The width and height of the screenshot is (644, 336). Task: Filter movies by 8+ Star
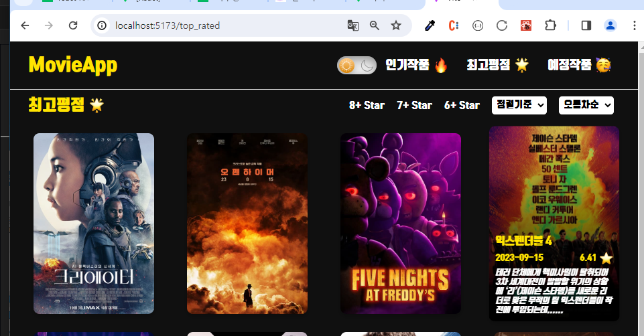(367, 106)
